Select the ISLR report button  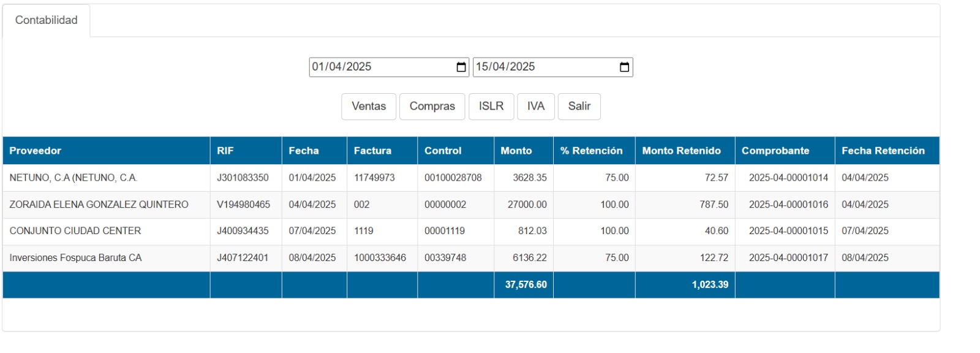click(x=491, y=107)
